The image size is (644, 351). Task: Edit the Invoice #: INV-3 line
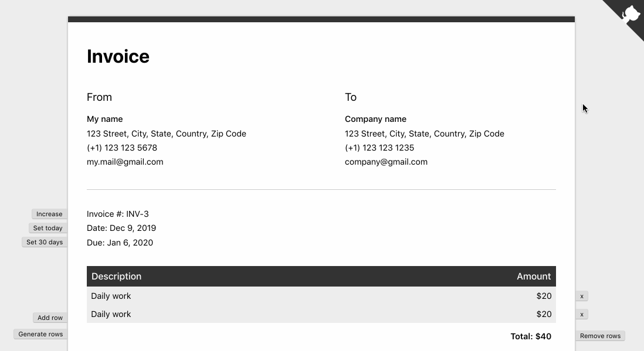[x=117, y=214]
